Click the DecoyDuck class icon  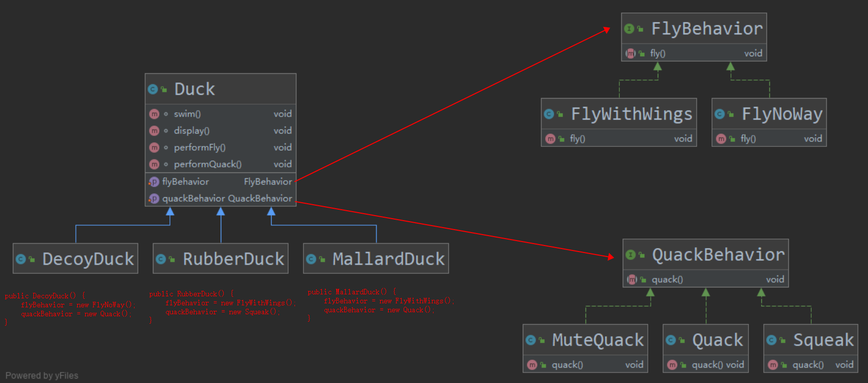[20, 259]
